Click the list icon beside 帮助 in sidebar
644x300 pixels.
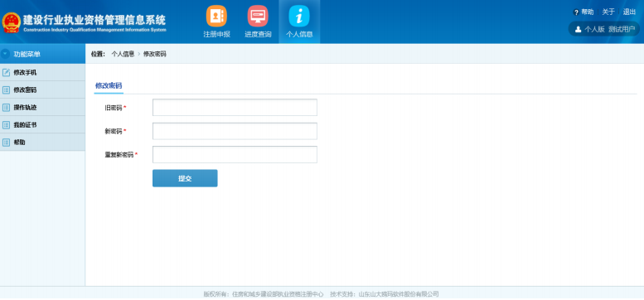6,143
